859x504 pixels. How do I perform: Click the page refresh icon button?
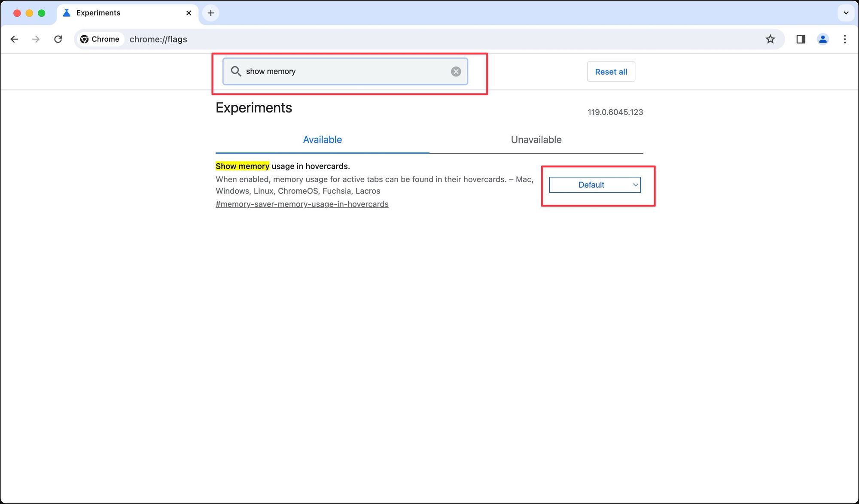[x=58, y=39]
